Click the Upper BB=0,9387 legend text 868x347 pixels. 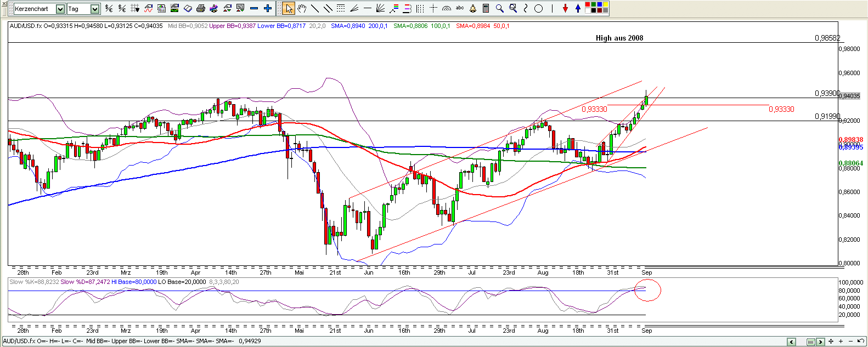point(233,26)
